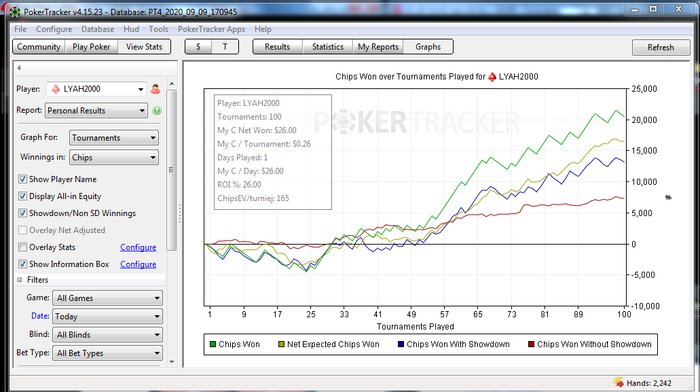Viewport: 700px width, 392px height.
Task: Select the Graphs tab
Action: (x=428, y=47)
